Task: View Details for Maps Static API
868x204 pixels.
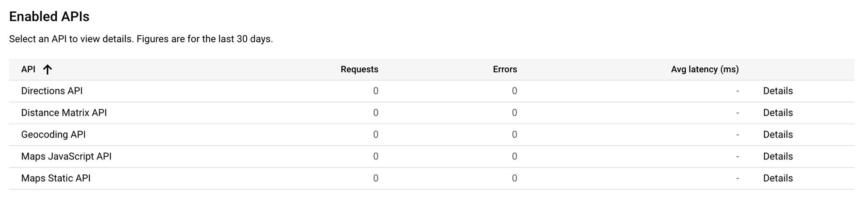Action: click(x=778, y=178)
